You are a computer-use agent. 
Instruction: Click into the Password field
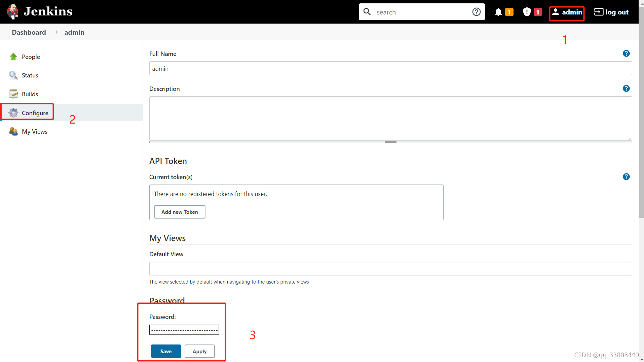184,330
